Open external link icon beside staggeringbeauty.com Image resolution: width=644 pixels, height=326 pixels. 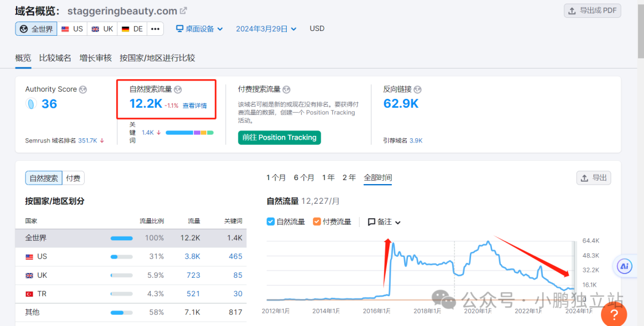[x=184, y=11]
